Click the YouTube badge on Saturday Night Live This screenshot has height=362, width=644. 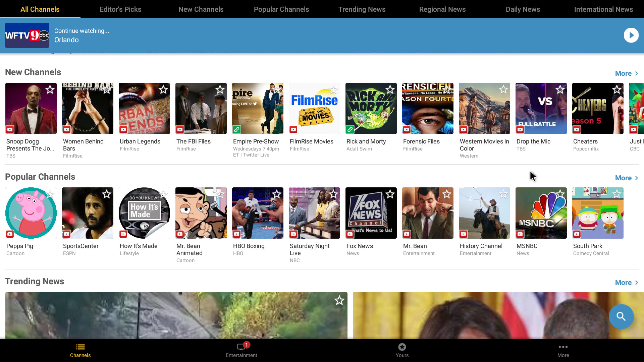(x=293, y=234)
